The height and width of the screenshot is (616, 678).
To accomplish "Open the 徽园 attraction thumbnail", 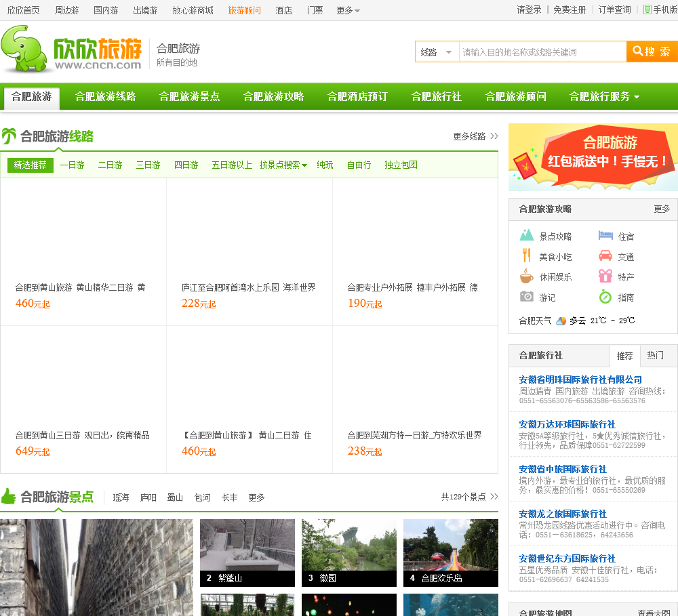I will click(349, 553).
